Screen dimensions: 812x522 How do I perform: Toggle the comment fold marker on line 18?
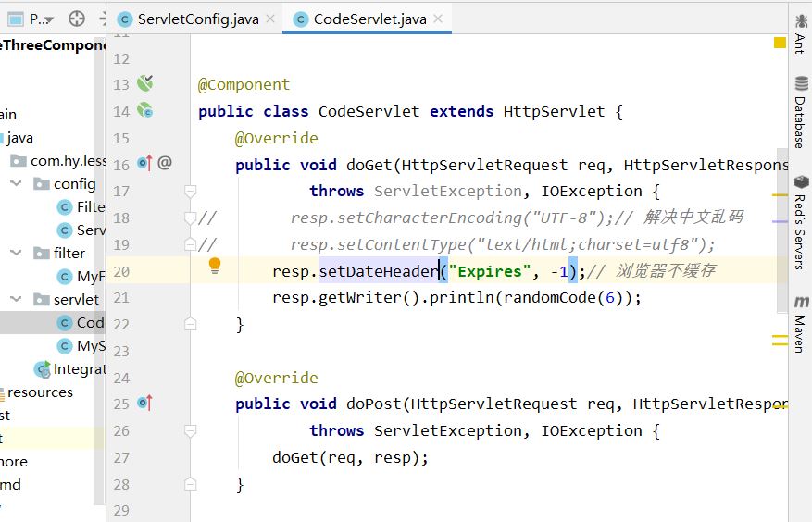click(190, 218)
